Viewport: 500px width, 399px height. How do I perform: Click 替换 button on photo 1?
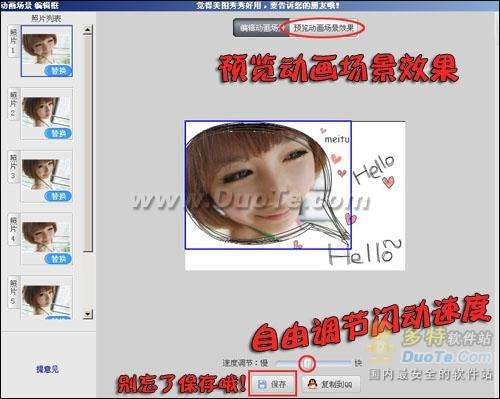click(x=58, y=71)
